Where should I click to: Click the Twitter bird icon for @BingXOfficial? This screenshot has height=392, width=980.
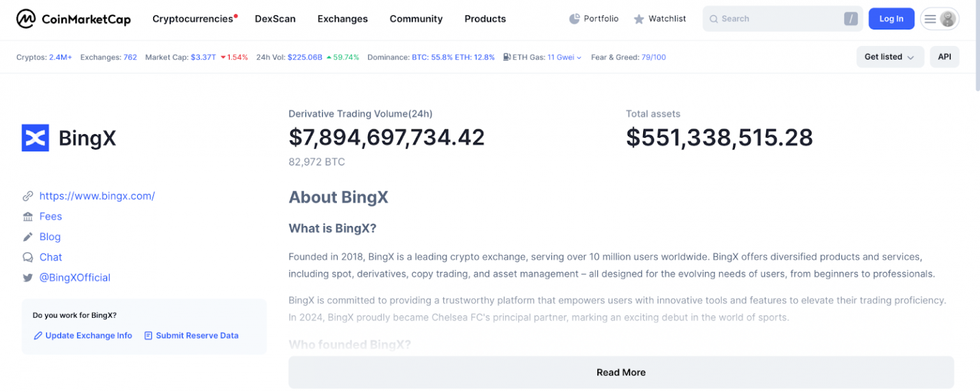27,278
